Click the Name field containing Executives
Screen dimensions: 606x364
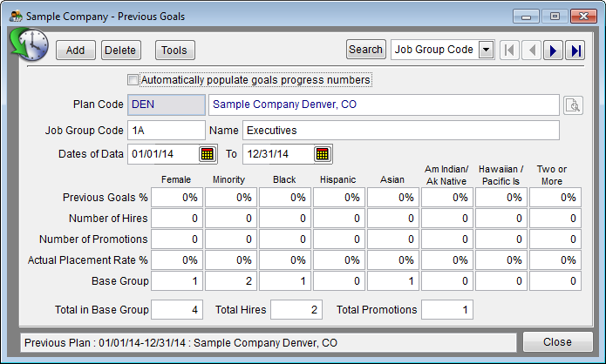pyautogui.click(x=400, y=130)
